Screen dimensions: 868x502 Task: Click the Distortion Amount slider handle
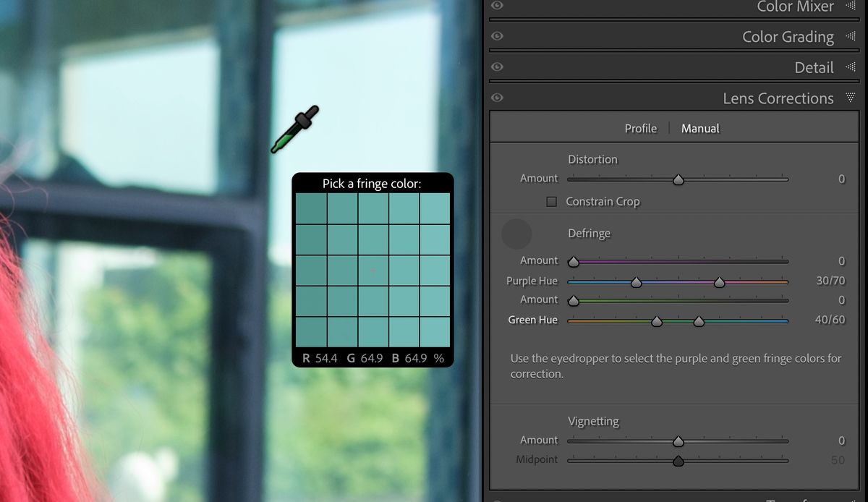tap(678, 179)
